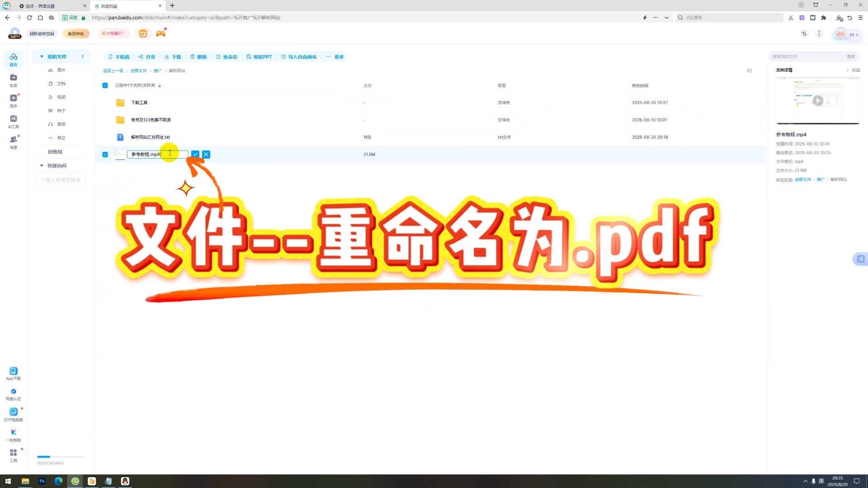The width and height of the screenshot is (868, 488).
Task: Select 视频 category in file tree
Action: point(61,97)
